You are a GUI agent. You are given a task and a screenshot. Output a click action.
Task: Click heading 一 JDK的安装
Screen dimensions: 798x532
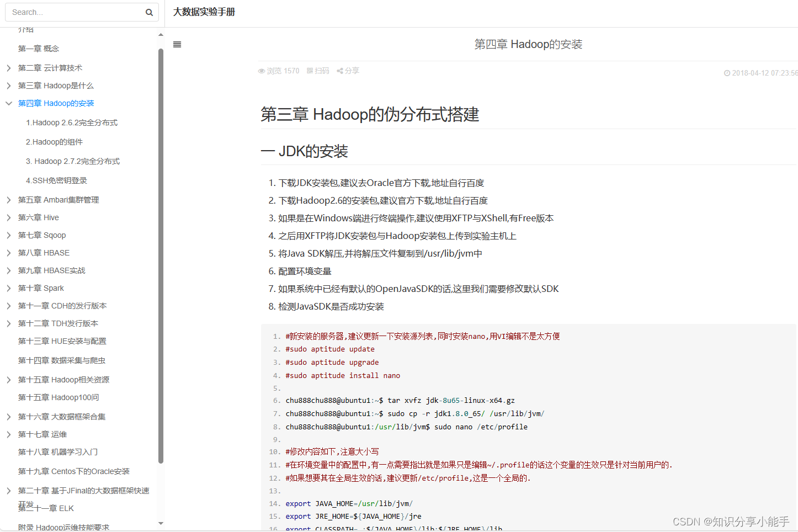click(x=305, y=151)
